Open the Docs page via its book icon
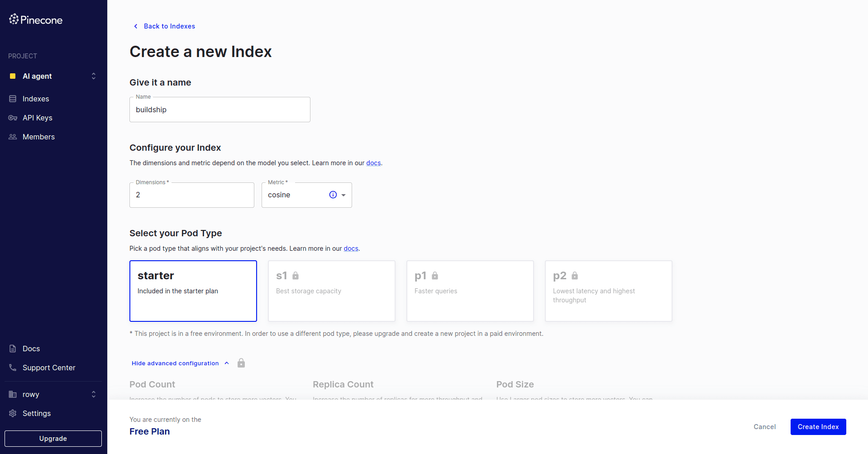 tap(13, 349)
